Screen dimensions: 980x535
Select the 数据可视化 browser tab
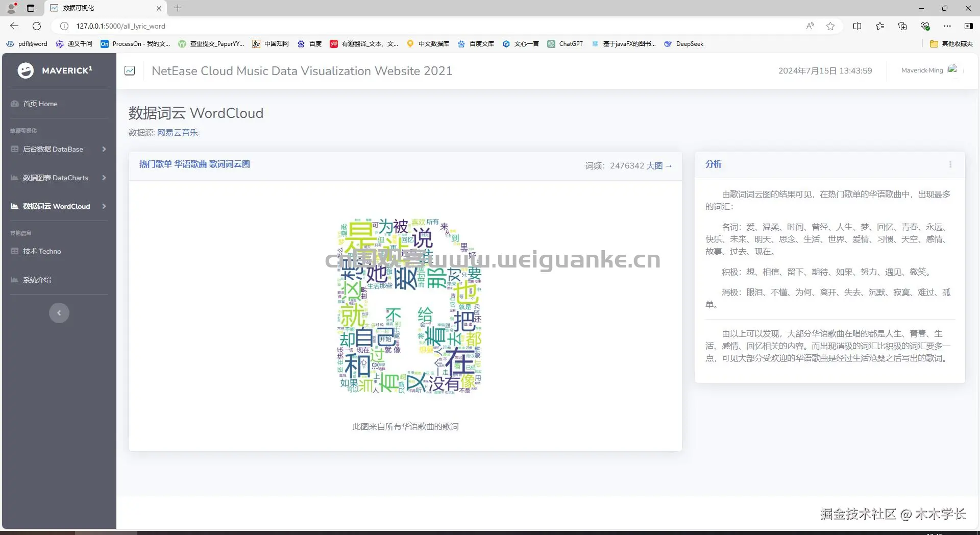(x=106, y=8)
